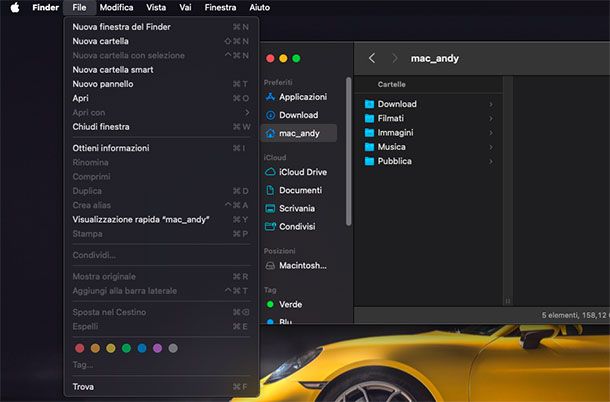
Task: Select the Pubblica folder
Action: pos(429,162)
